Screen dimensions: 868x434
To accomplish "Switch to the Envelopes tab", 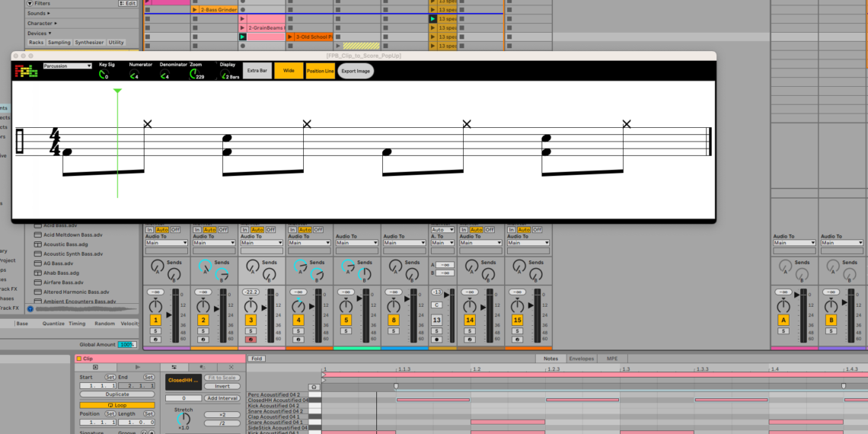I will tap(580, 358).
